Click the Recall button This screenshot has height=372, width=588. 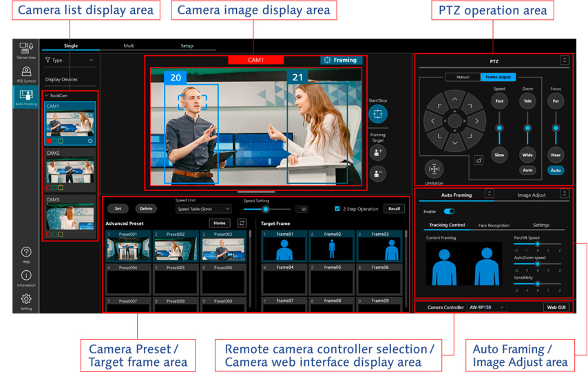point(394,208)
